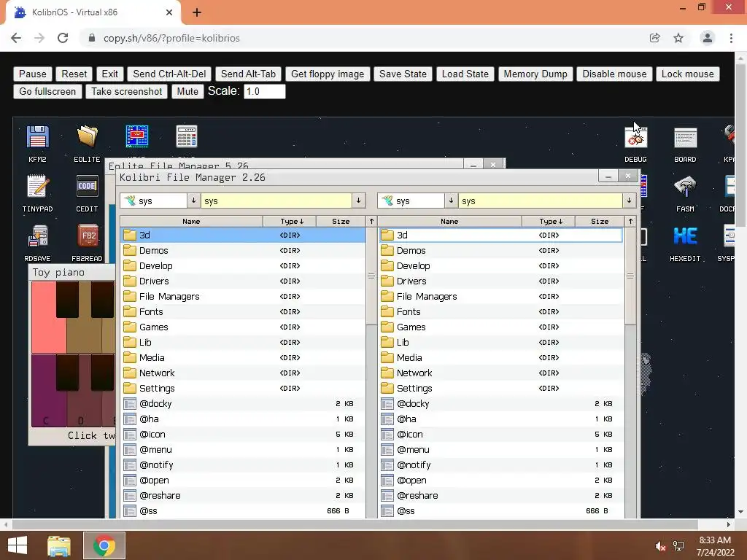Select '@reshare' row in left panel
This screenshot has width=747, height=560.
242,495
